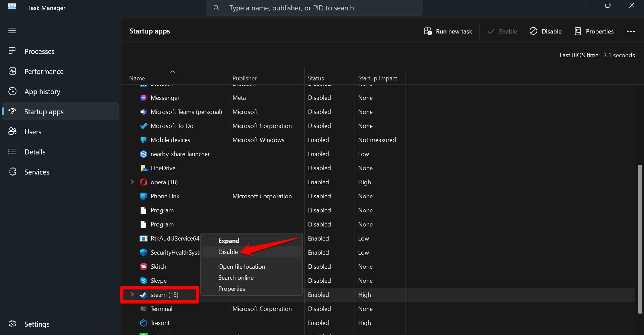Click the Steam icon
644x335 pixels.
coord(143,295)
